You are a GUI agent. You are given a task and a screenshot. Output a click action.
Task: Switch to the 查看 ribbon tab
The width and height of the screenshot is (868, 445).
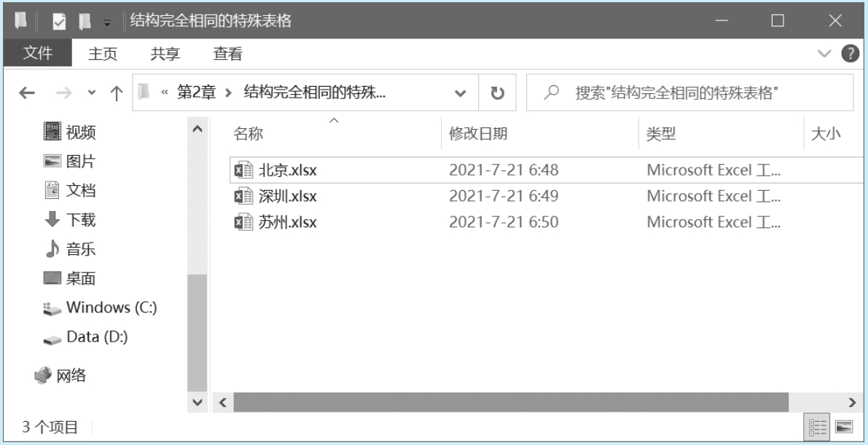pyautogui.click(x=228, y=54)
